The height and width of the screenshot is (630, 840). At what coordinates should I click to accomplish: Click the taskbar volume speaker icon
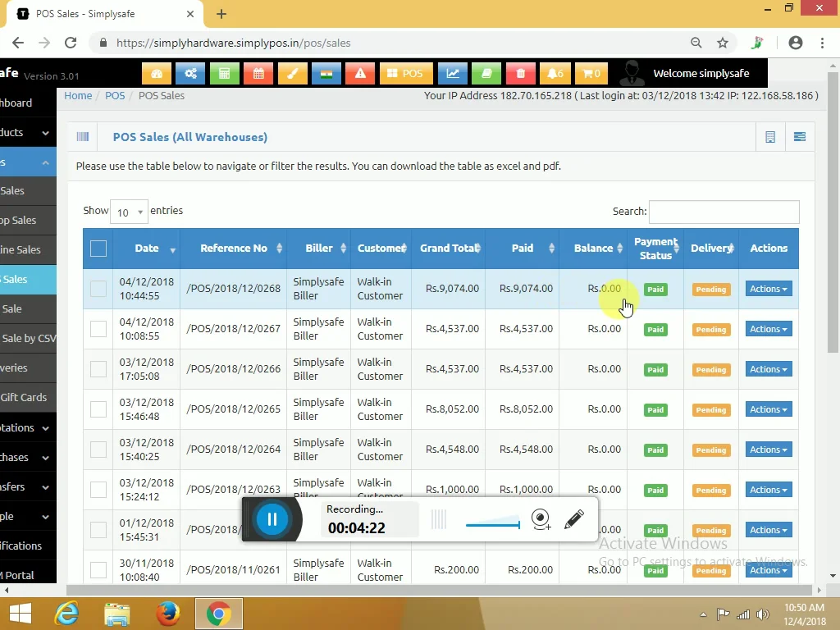point(762,614)
